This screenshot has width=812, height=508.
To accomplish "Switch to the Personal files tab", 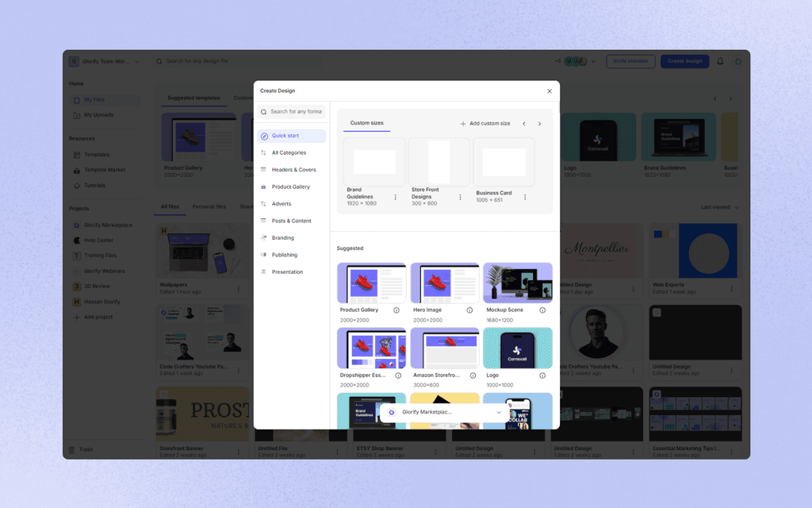I will [x=208, y=206].
